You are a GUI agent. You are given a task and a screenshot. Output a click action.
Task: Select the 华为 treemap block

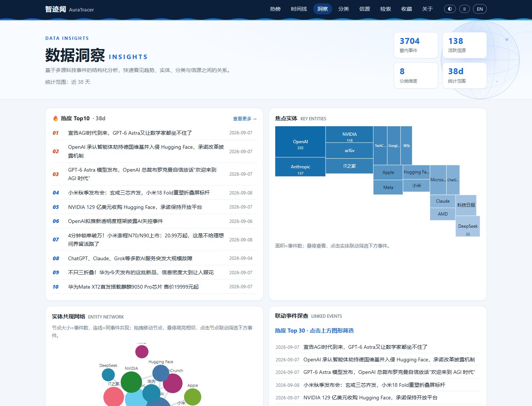(406, 145)
